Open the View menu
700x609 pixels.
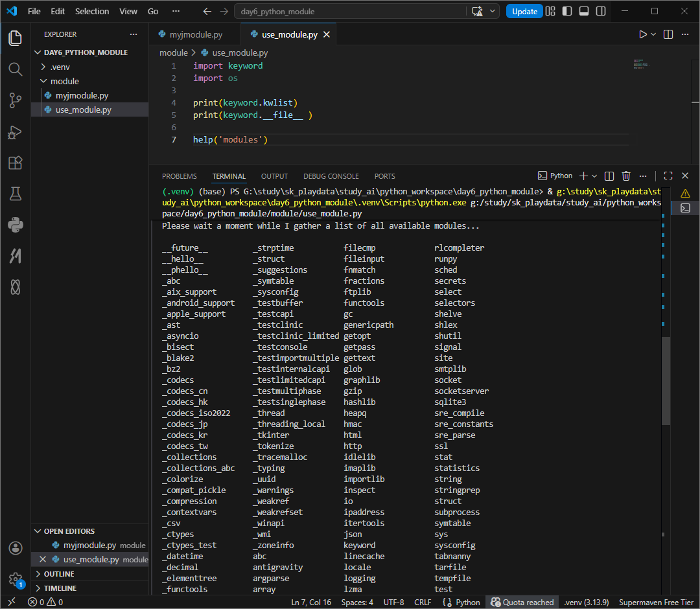[128, 11]
